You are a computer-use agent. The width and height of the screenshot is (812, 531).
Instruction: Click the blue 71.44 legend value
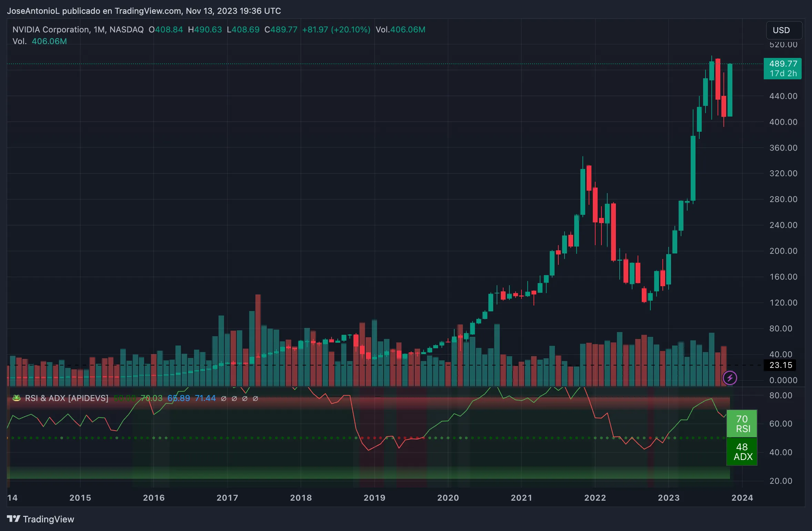(x=205, y=398)
